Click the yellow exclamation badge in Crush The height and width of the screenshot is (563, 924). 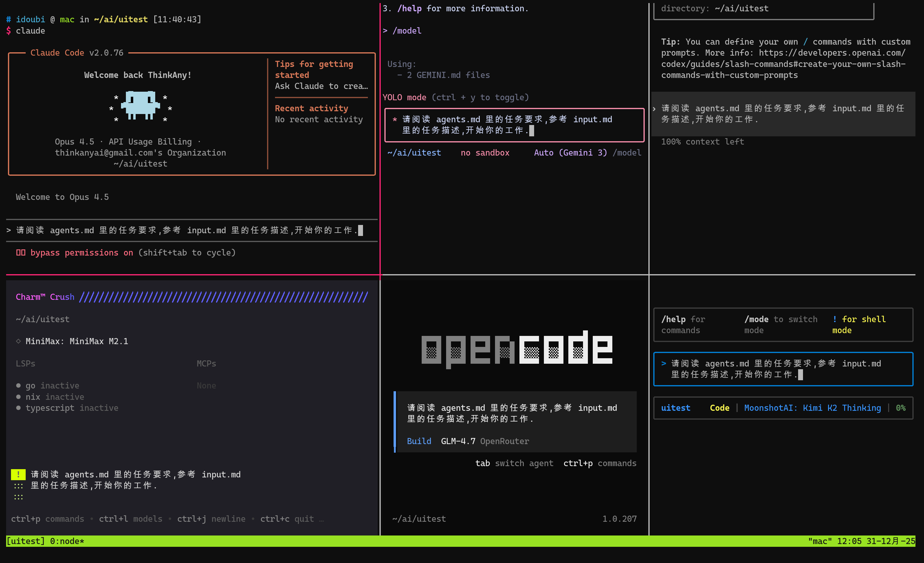18,474
